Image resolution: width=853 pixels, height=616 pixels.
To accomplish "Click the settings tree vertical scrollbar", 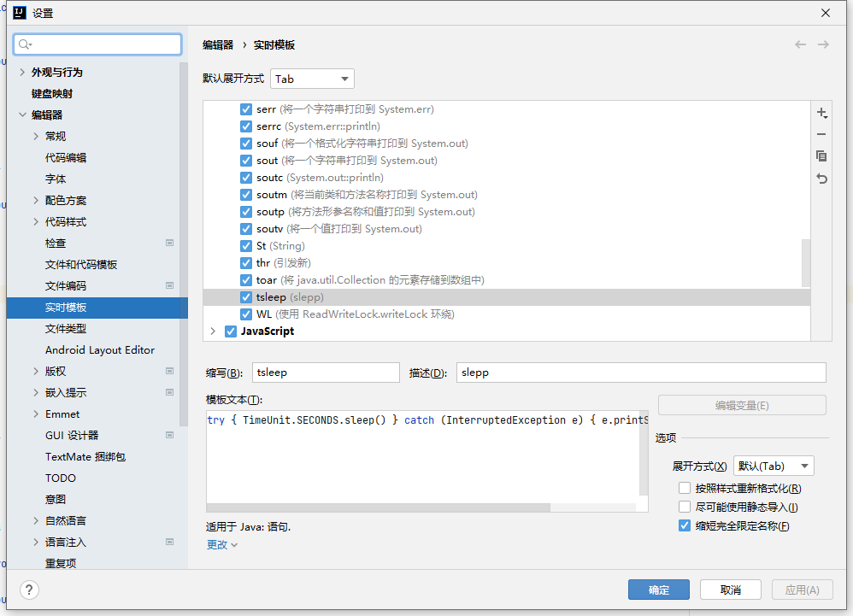I will tap(183, 244).
